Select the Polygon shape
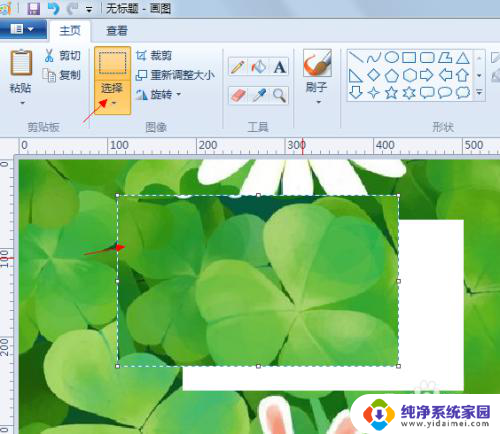Screen dimensions: 500x434 pyautogui.click(x=445, y=57)
